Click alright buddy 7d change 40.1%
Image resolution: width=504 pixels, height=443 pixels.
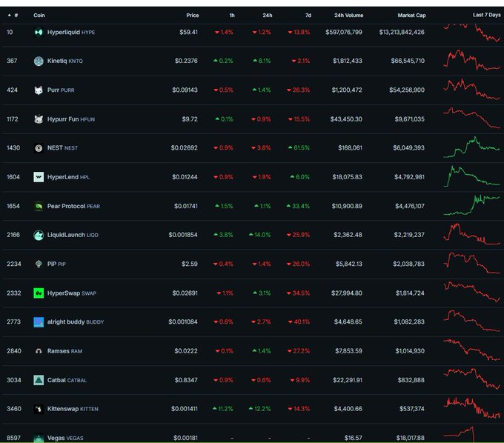299,322
